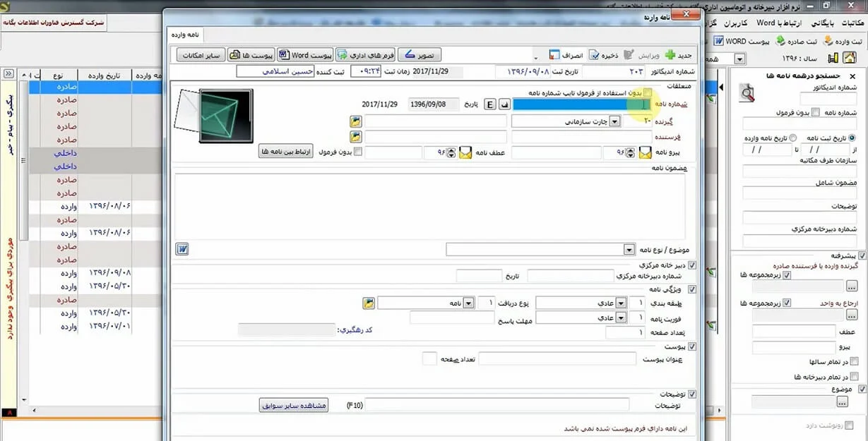Open 'پیوست ها' attachments button
This screenshot has width=868, height=441.
251,54
